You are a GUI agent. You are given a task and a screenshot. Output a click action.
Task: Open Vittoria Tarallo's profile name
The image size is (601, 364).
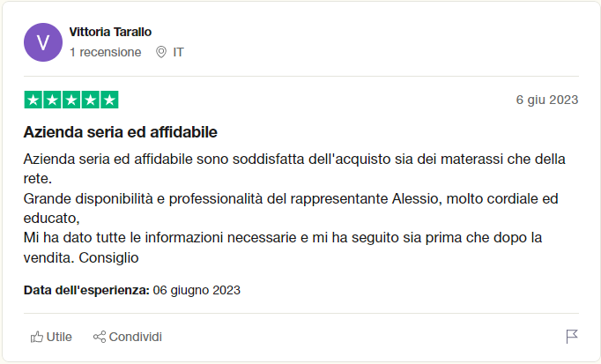pos(110,32)
